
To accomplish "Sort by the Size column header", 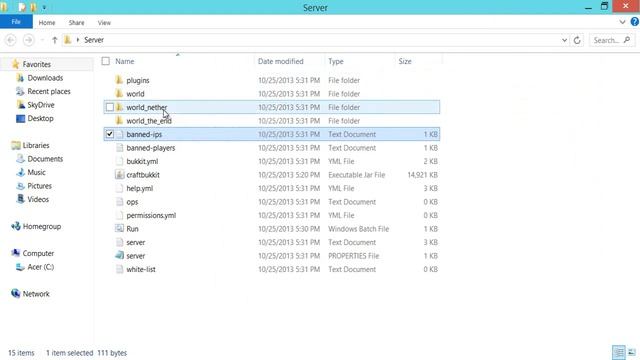I will 405,61.
